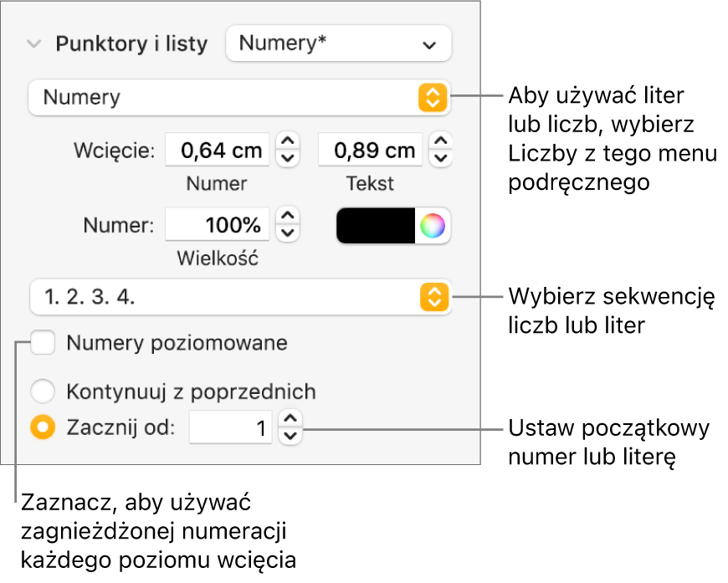Open the color wheel picker
The image size is (728, 583).
coord(433,226)
